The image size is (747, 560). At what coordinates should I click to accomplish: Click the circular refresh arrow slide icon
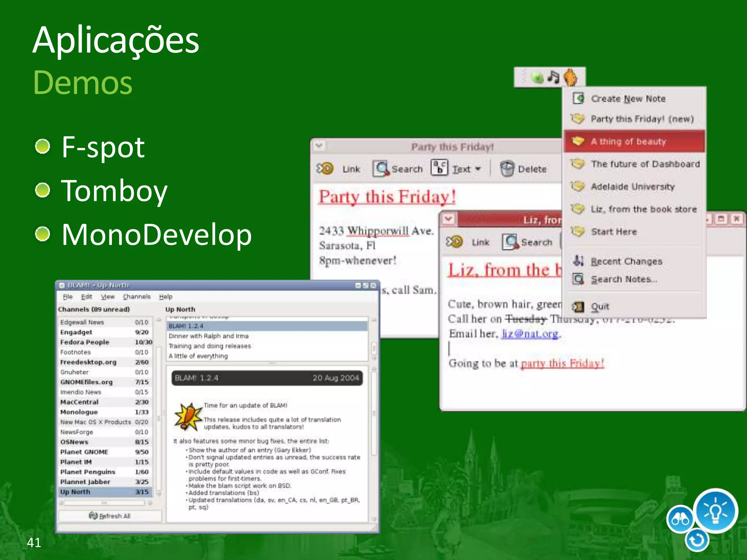coord(697,540)
